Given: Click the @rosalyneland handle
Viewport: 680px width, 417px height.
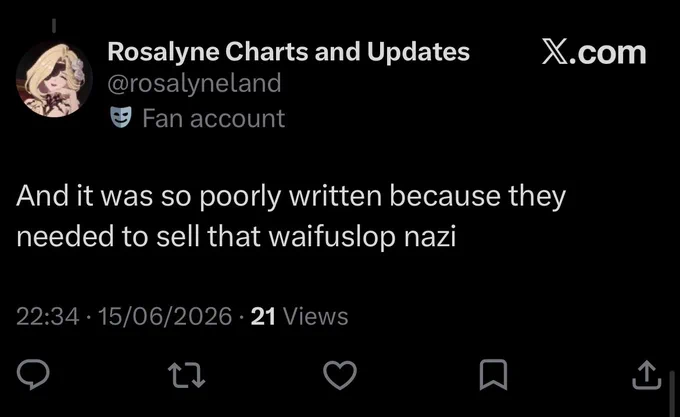Looking at the screenshot, I should (x=194, y=83).
